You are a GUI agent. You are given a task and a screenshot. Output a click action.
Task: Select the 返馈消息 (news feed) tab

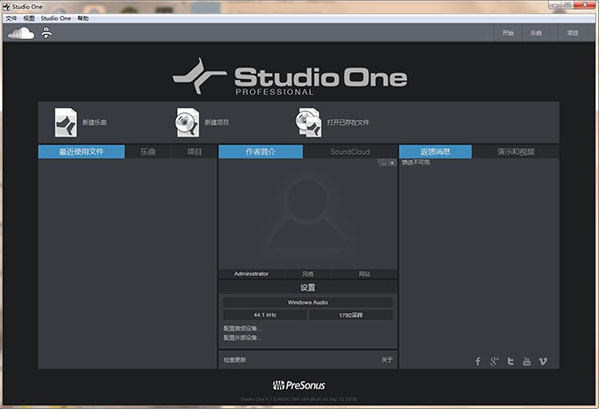435,152
